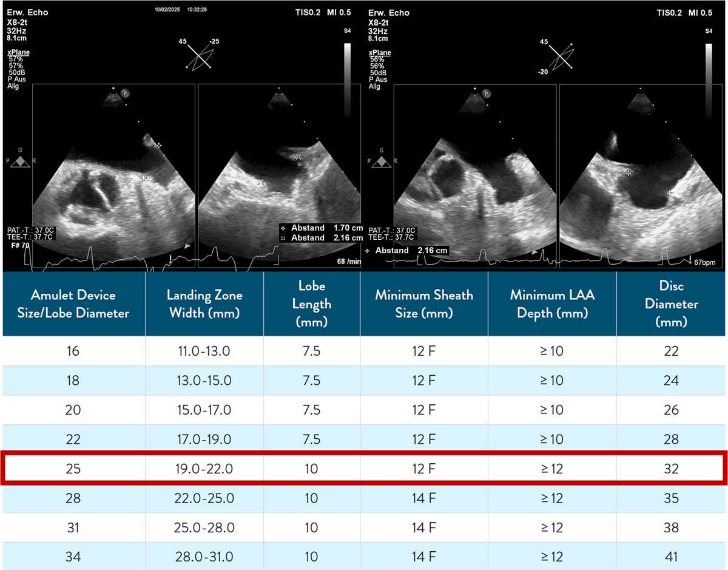Image resolution: width=728 pixels, height=570 pixels.
Task: Click the 19.0-22.0 cell in highlighted row
Action: 204,468
